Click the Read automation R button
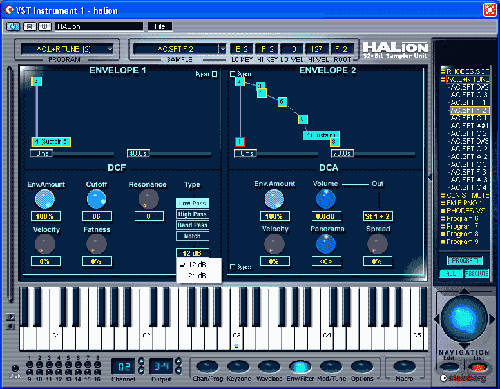500x389 pixels. (30, 26)
